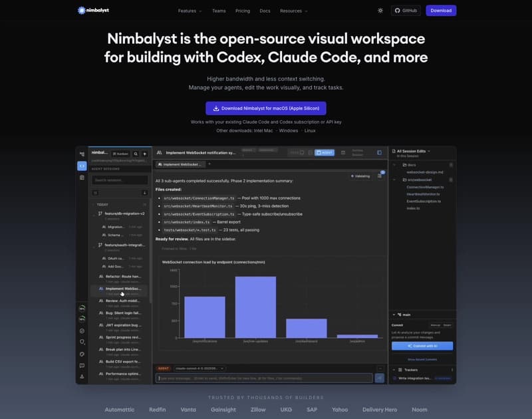532x419 pixels.
Task: Toggle the right sidebar panel icon
Action: coord(379,153)
